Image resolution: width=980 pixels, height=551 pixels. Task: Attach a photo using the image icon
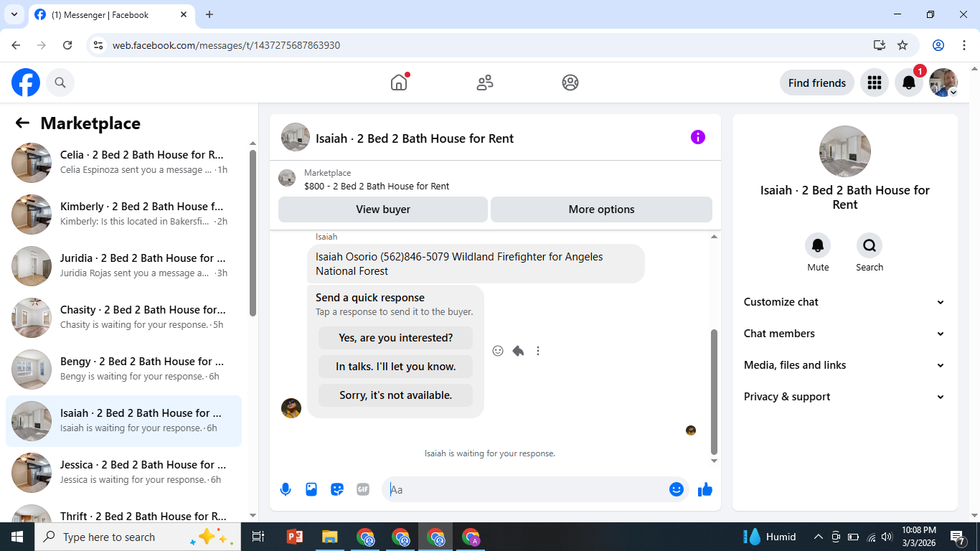pos(311,489)
